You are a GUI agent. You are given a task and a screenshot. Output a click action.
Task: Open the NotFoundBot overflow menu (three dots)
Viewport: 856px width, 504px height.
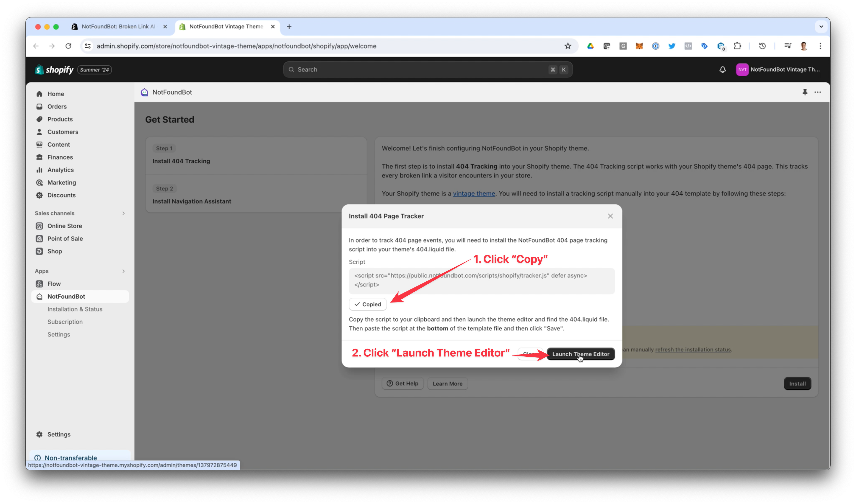point(817,92)
